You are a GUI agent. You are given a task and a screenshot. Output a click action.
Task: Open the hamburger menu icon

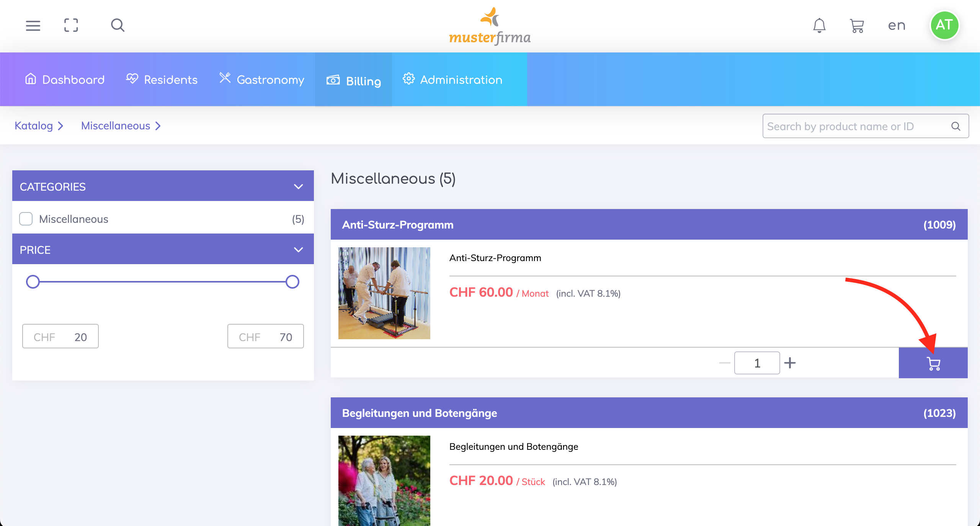pos(33,26)
